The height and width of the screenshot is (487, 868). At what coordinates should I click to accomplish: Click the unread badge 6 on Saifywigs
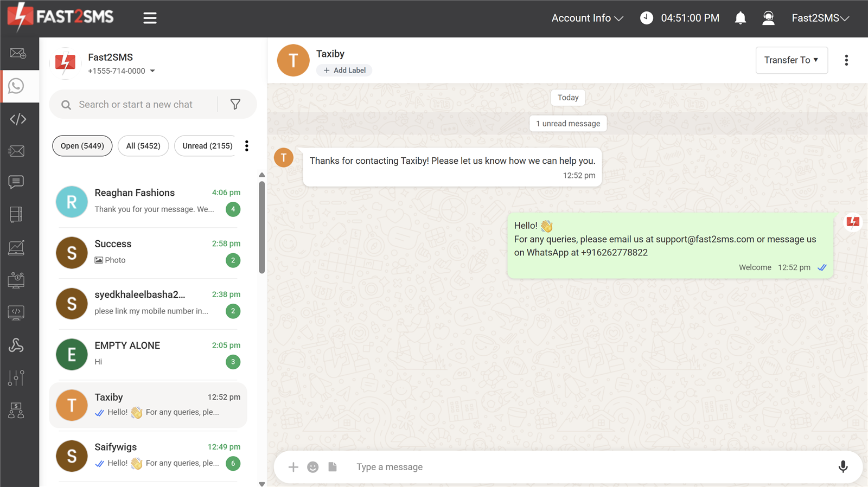[x=233, y=463]
